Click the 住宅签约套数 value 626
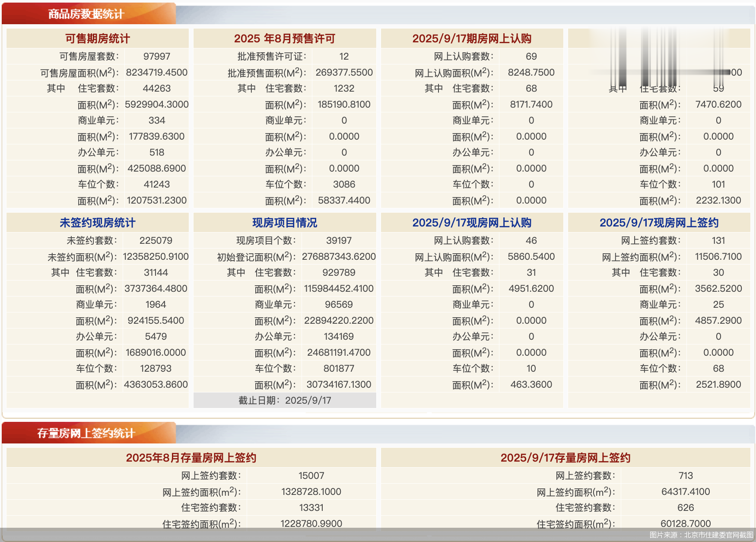The height and width of the screenshot is (542, 756). pos(686,507)
